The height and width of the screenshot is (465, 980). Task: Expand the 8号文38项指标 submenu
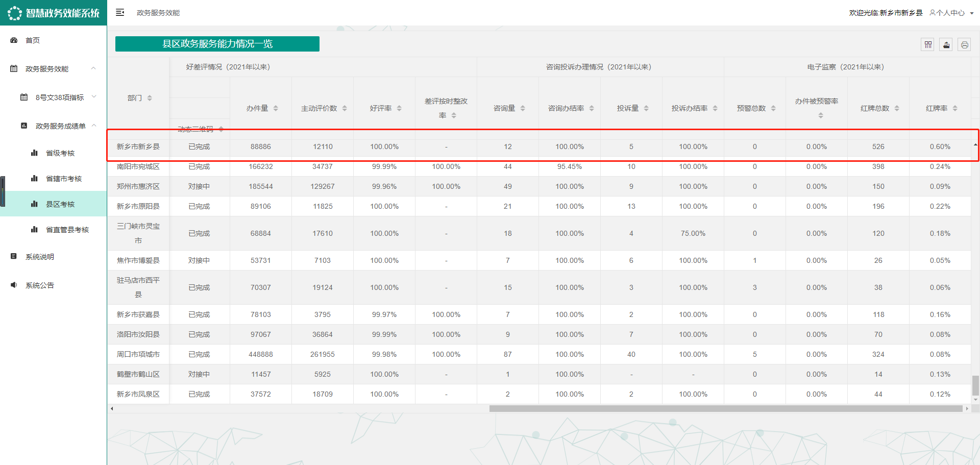tap(94, 97)
